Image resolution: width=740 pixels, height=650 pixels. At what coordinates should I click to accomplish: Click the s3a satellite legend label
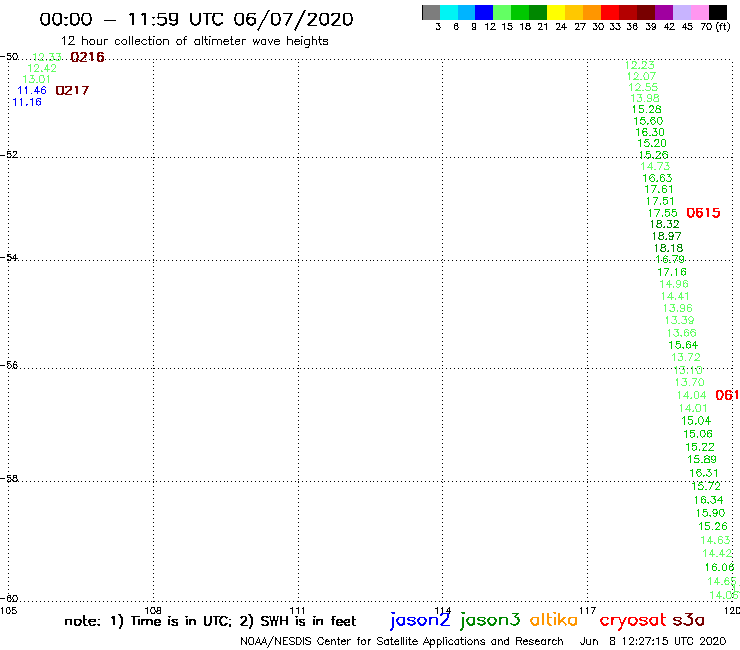point(689,620)
